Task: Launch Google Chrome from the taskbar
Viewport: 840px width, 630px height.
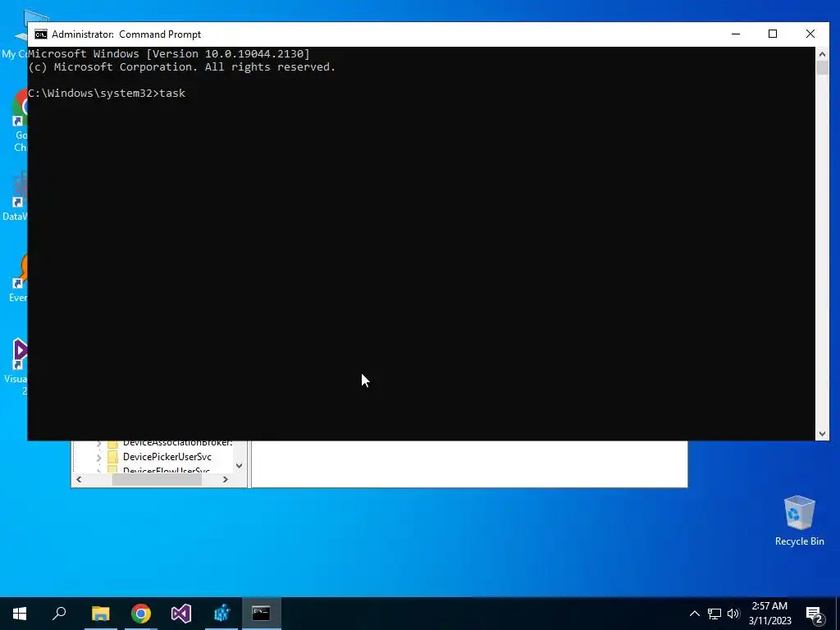Action: [141, 614]
